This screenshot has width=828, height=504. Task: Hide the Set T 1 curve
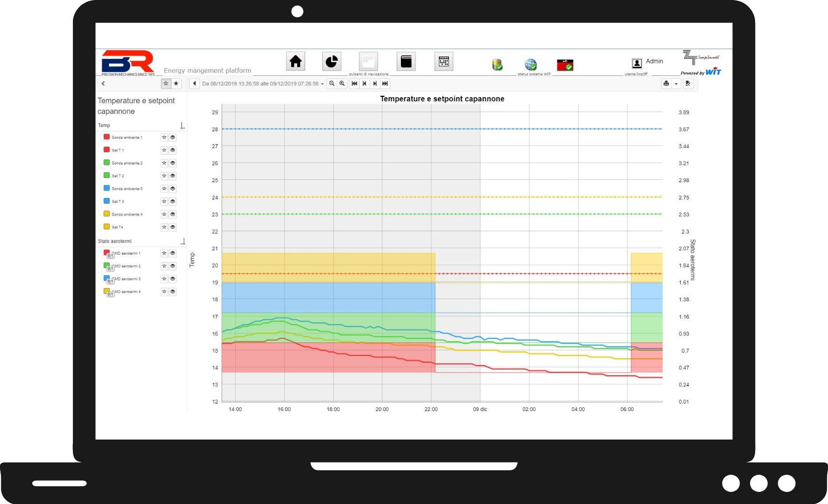173,150
